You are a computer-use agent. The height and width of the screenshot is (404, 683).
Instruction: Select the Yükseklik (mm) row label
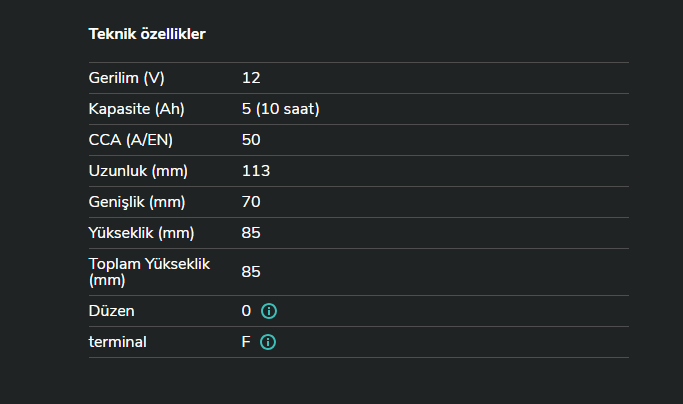141,233
